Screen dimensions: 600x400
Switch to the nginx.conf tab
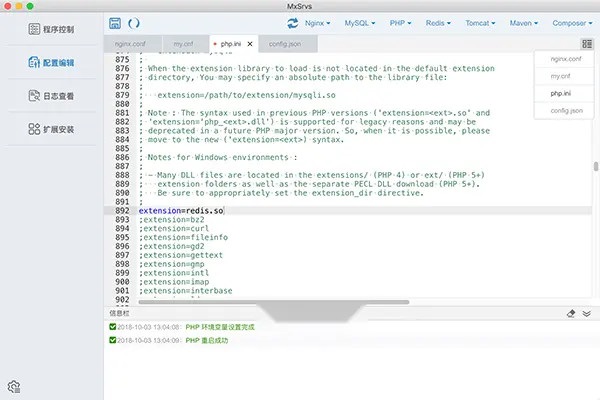click(x=132, y=44)
